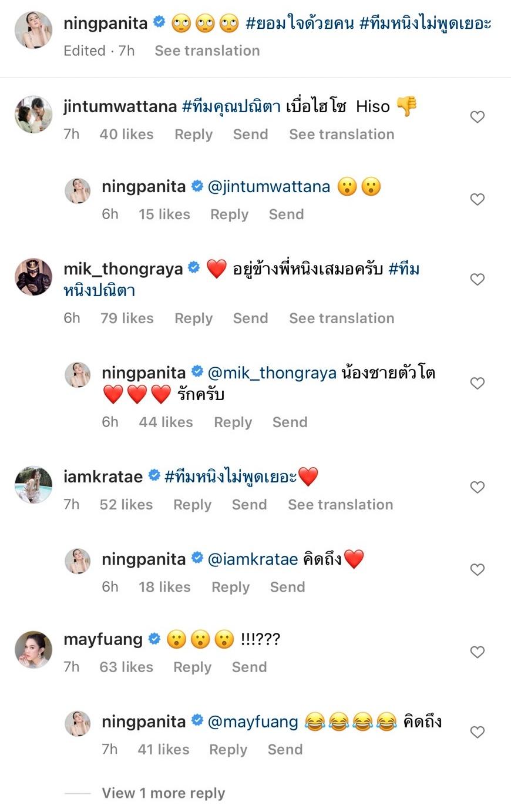Screen dimensions: 511x812
Task: Open the @mayfuang mention link
Action: (x=253, y=722)
